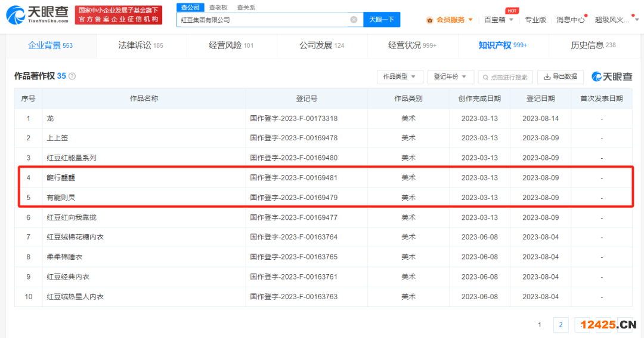Click the Tianyancha watermark logo above the table
Screen dimensions: 644x338
612,76
